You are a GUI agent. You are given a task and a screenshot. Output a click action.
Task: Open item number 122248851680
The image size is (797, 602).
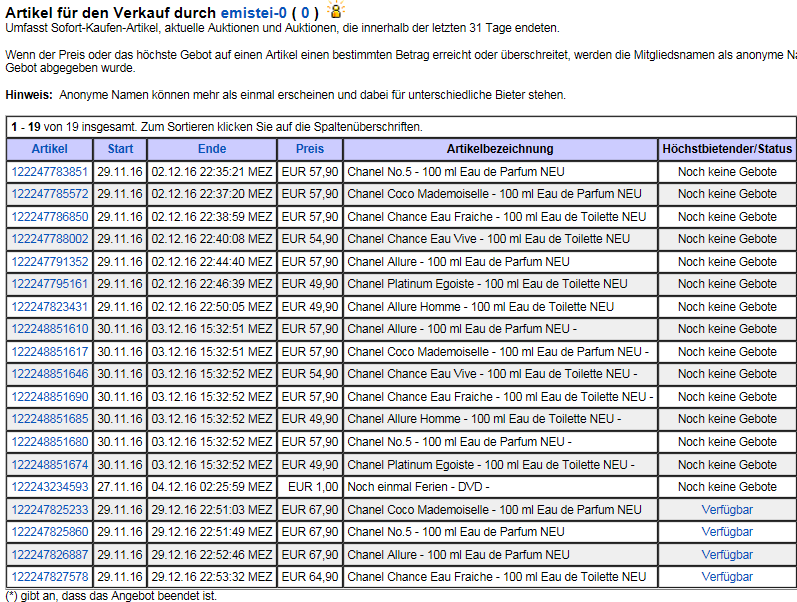click(50, 441)
